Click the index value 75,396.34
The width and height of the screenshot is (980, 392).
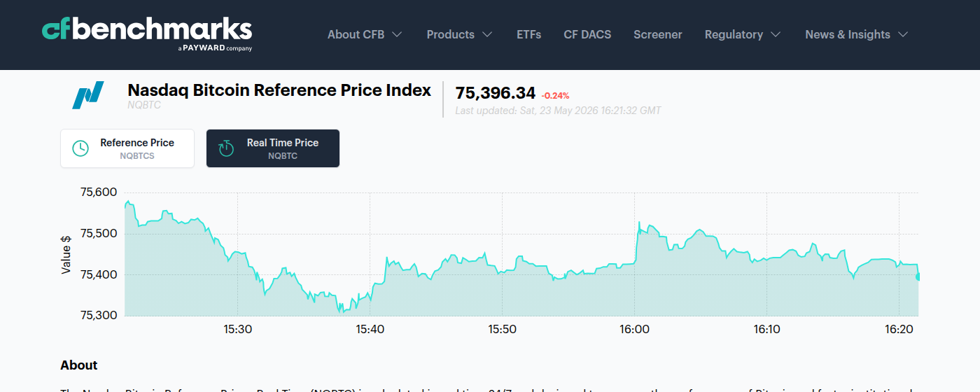coord(496,93)
